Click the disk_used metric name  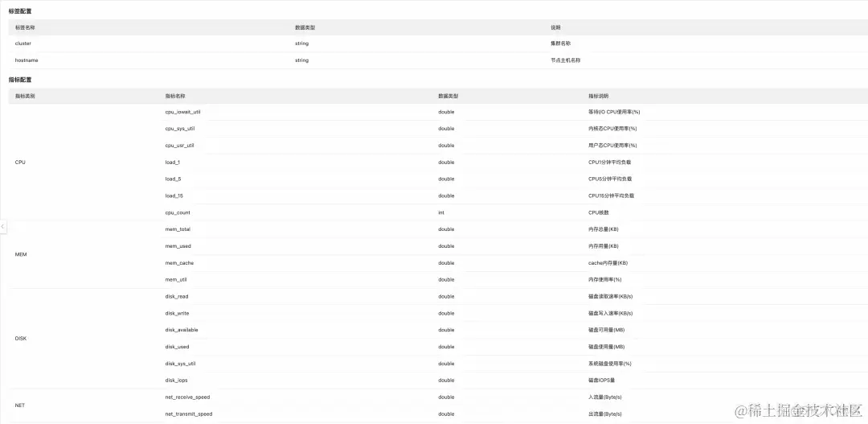(177, 347)
